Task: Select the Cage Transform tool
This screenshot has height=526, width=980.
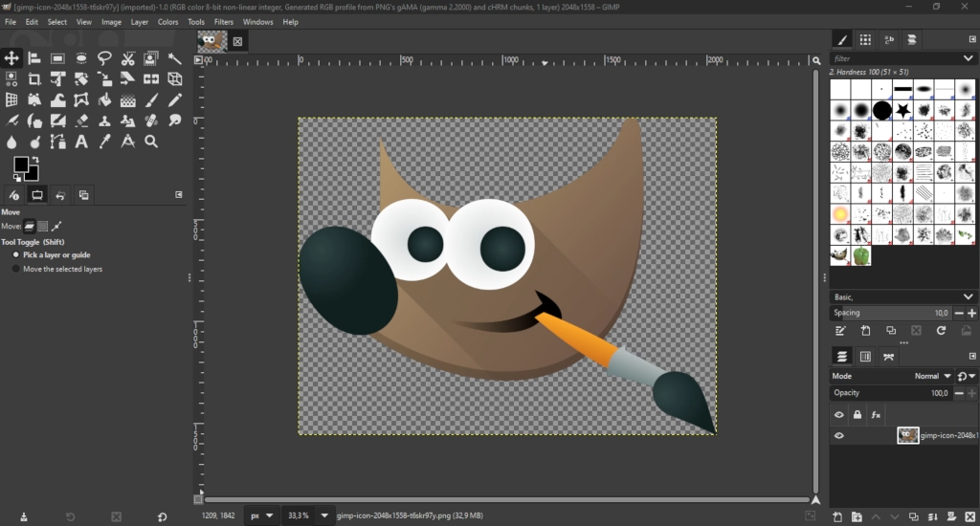Action: (x=81, y=100)
